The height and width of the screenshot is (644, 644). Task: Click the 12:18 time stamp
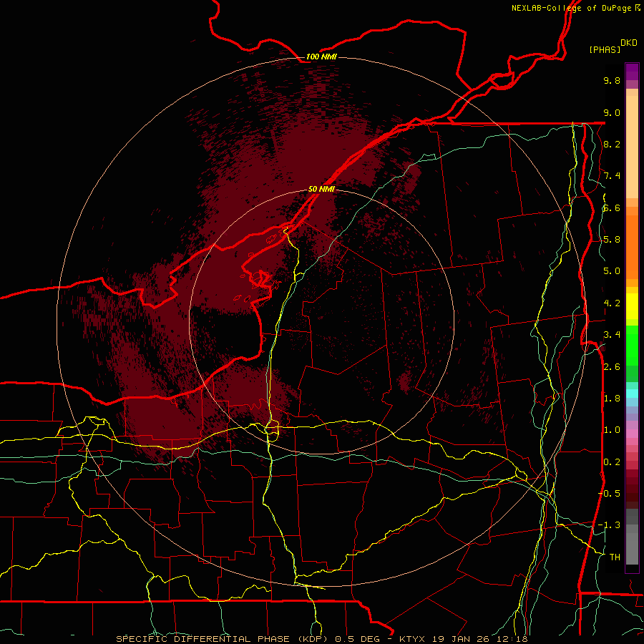[x=513, y=639]
